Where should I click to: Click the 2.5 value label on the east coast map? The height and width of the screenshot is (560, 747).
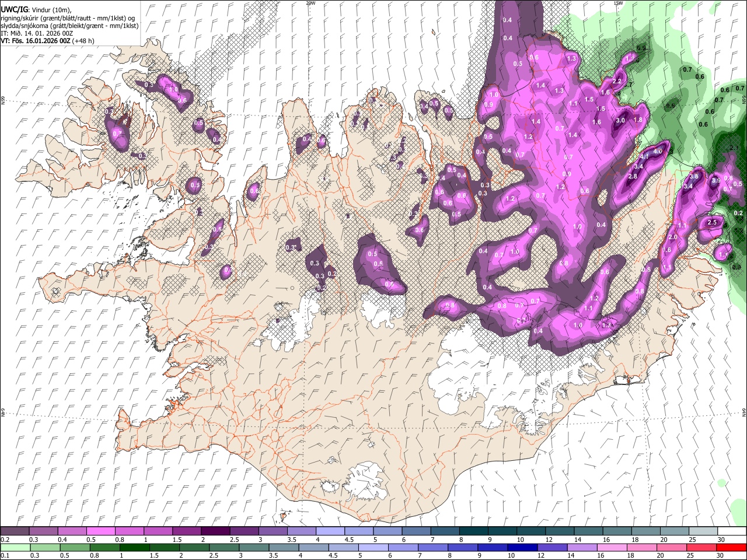coord(712,223)
